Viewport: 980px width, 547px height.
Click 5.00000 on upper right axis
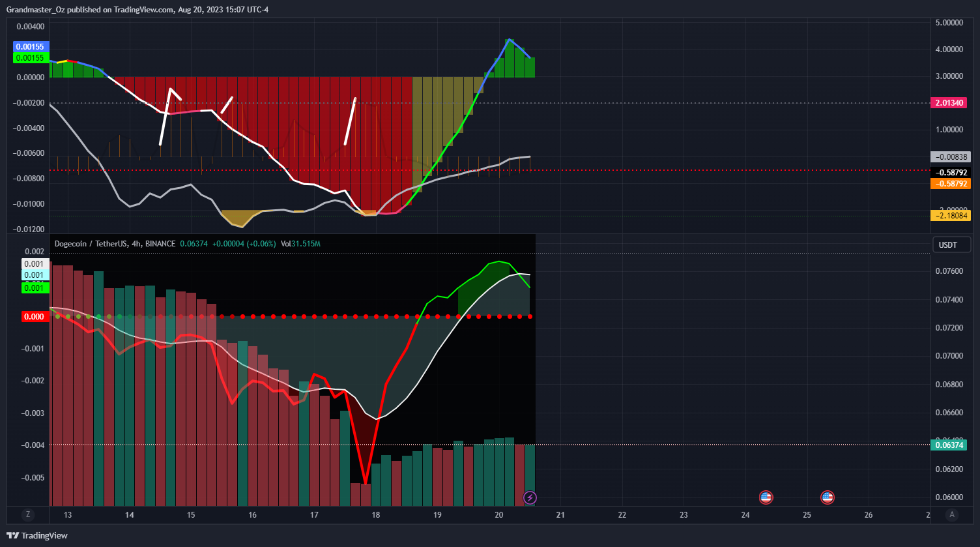[949, 22]
